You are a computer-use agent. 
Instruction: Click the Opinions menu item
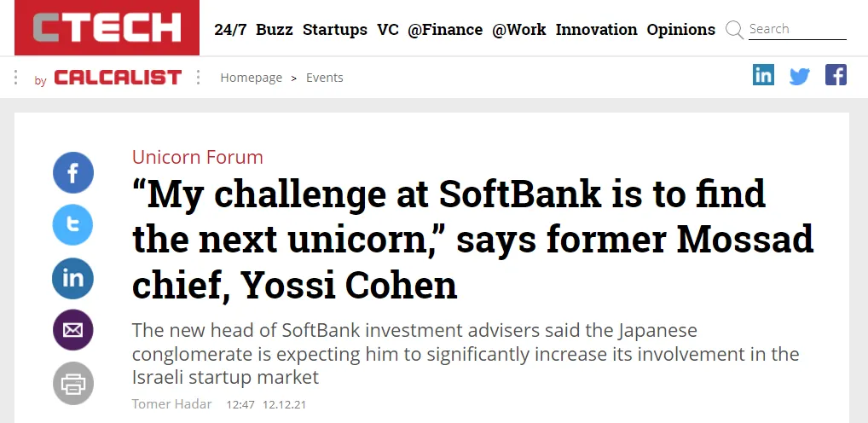tap(681, 30)
